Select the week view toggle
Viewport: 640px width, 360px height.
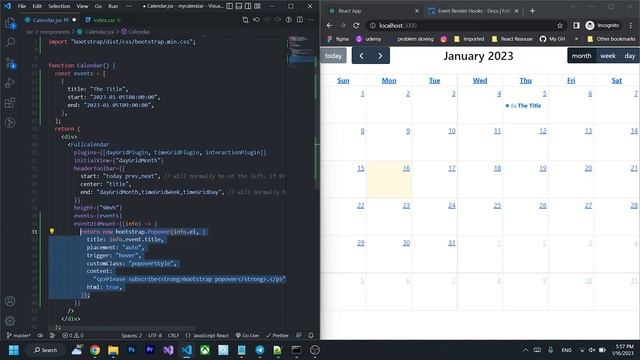pos(608,56)
